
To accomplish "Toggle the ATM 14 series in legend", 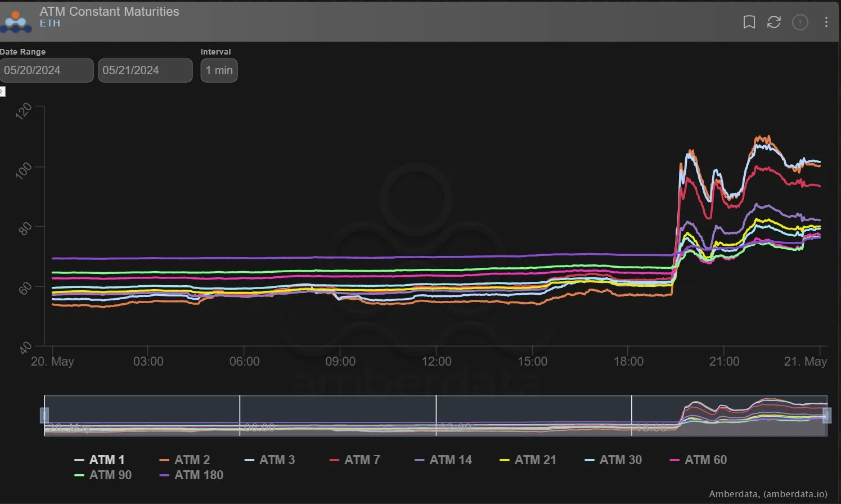I will pos(443,460).
